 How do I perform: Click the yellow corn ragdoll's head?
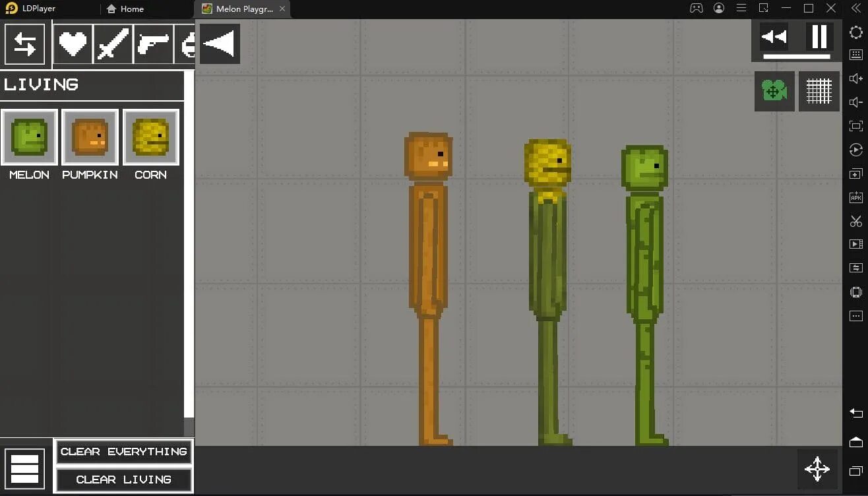point(547,162)
